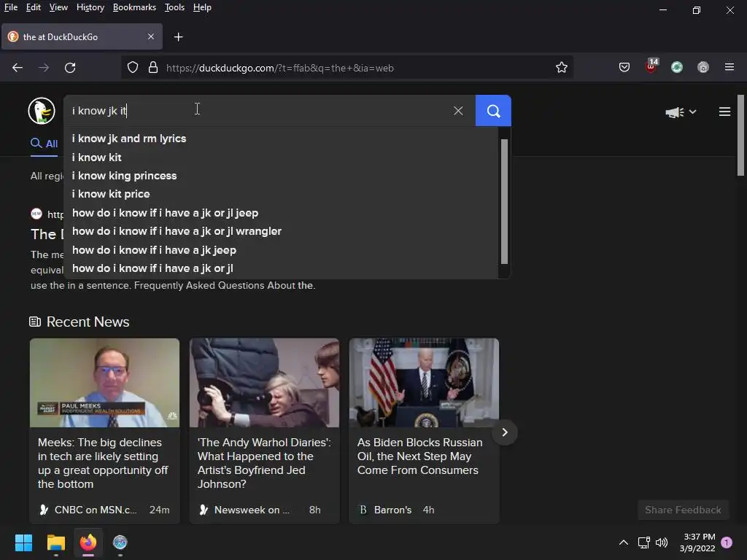The width and height of the screenshot is (747, 560).
Task: Click the DuckDuckGo duck logo
Action: pyautogui.click(x=42, y=111)
